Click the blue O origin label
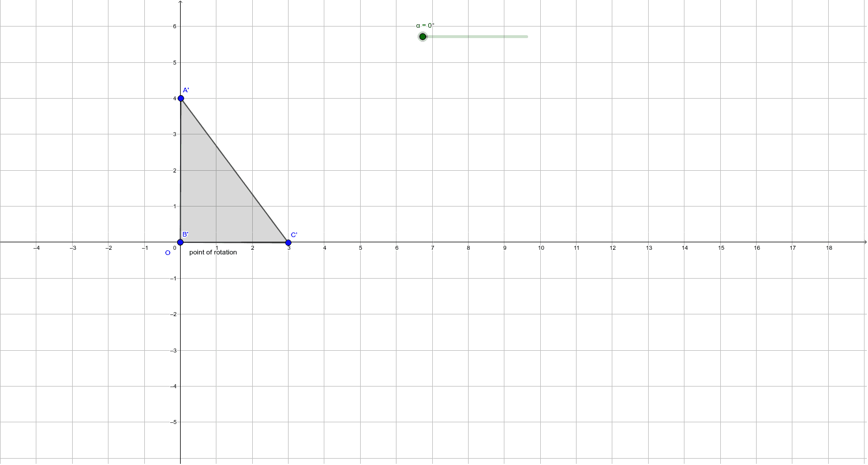 coord(168,253)
